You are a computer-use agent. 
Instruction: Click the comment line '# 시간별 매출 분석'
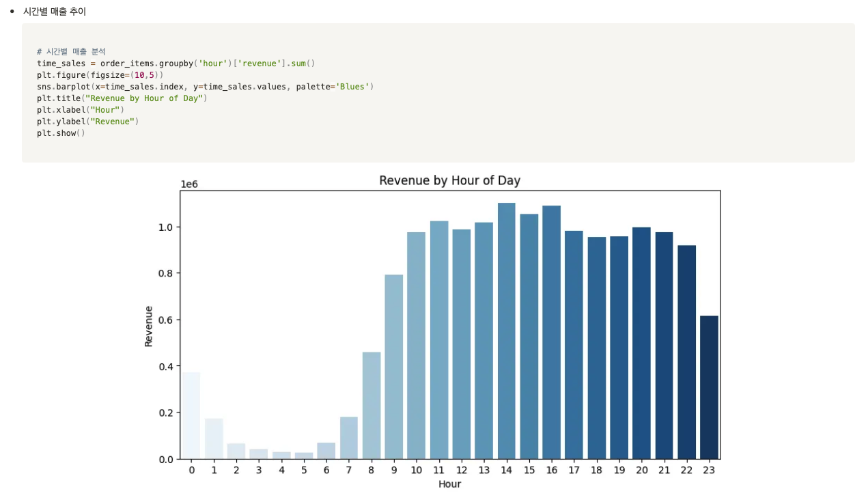pyautogui.click(x=71, y=52)
